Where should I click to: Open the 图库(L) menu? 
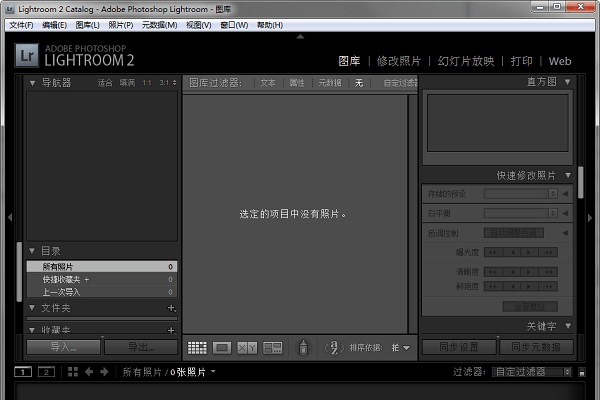87,25
